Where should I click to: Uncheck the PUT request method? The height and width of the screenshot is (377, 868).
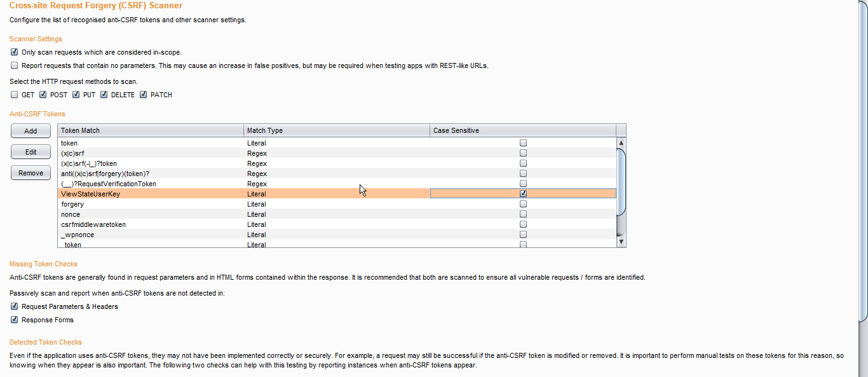pos(76,95)
